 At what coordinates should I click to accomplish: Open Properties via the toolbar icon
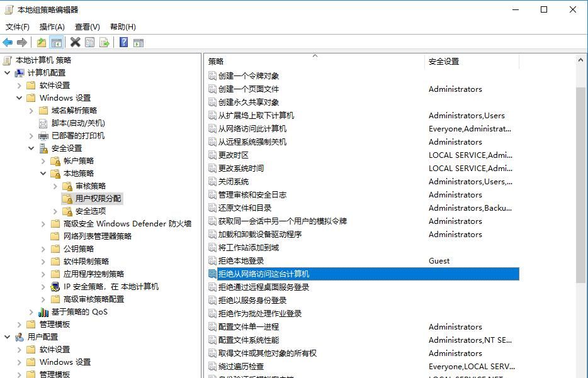coord(89,42)
